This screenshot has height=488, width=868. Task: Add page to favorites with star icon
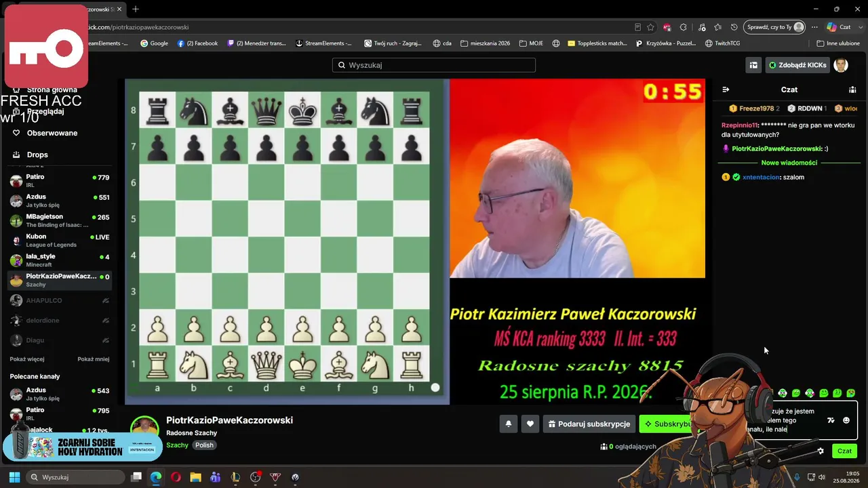pos(651,27)
